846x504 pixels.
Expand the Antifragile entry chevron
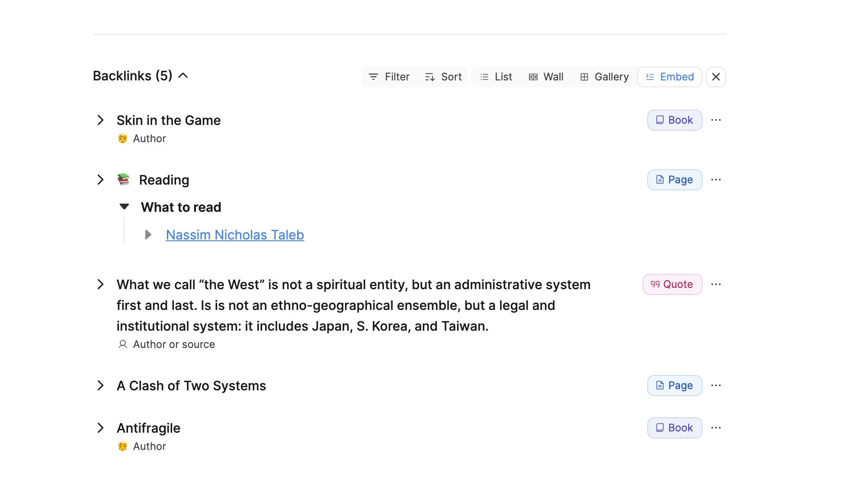point(100,428)
